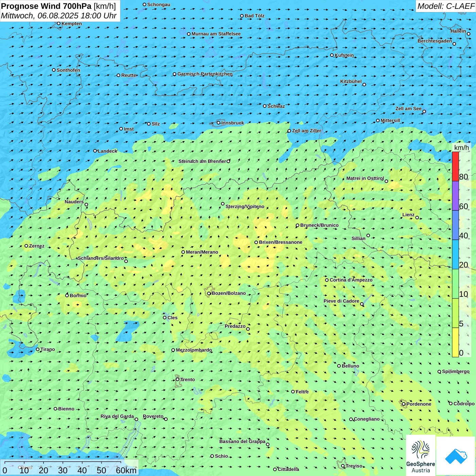
Task: Click the Innsbruck city marker circle
Action: [x=219, y=123]
